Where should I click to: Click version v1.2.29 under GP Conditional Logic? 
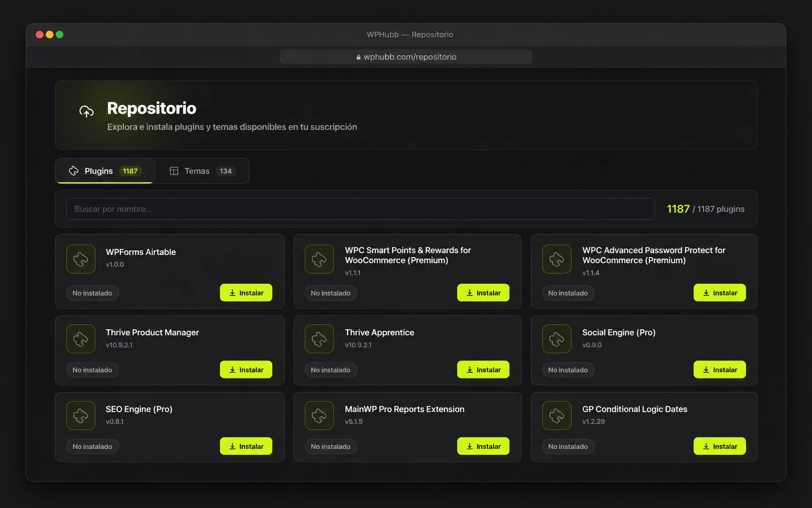(x=593, y=421)
